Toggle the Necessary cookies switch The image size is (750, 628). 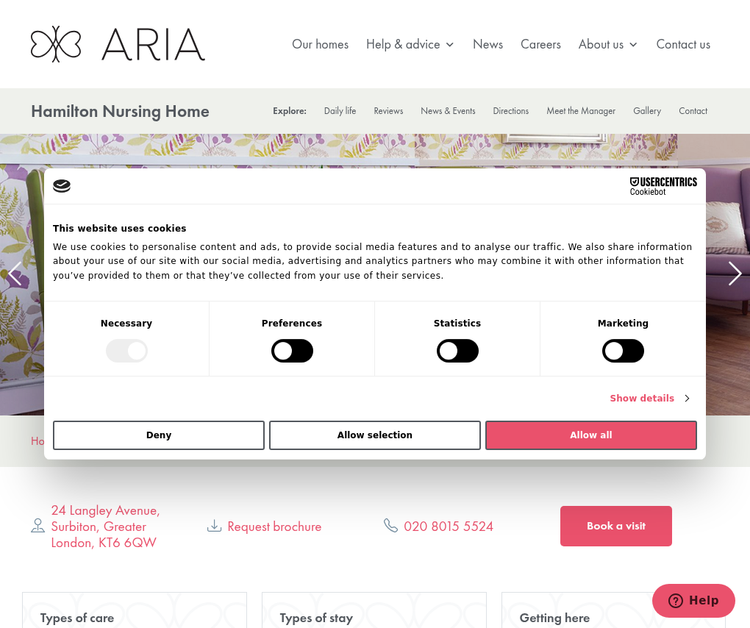coord(127,351)
